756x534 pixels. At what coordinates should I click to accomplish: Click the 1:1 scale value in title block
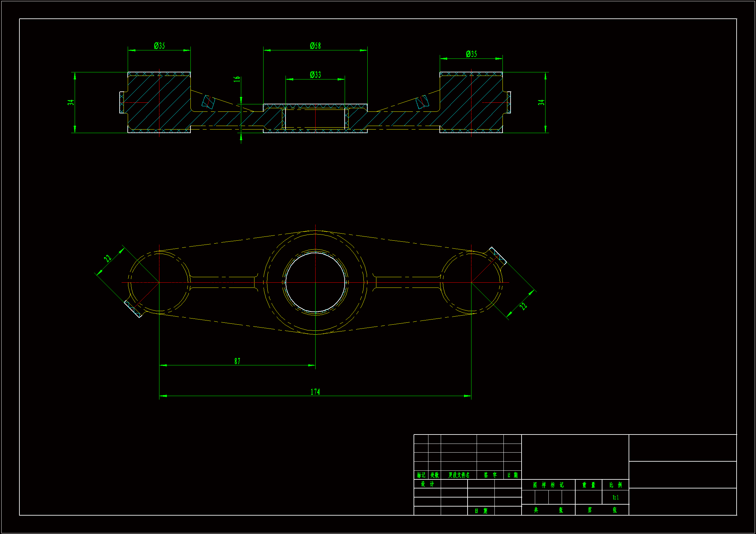(615, 497)
